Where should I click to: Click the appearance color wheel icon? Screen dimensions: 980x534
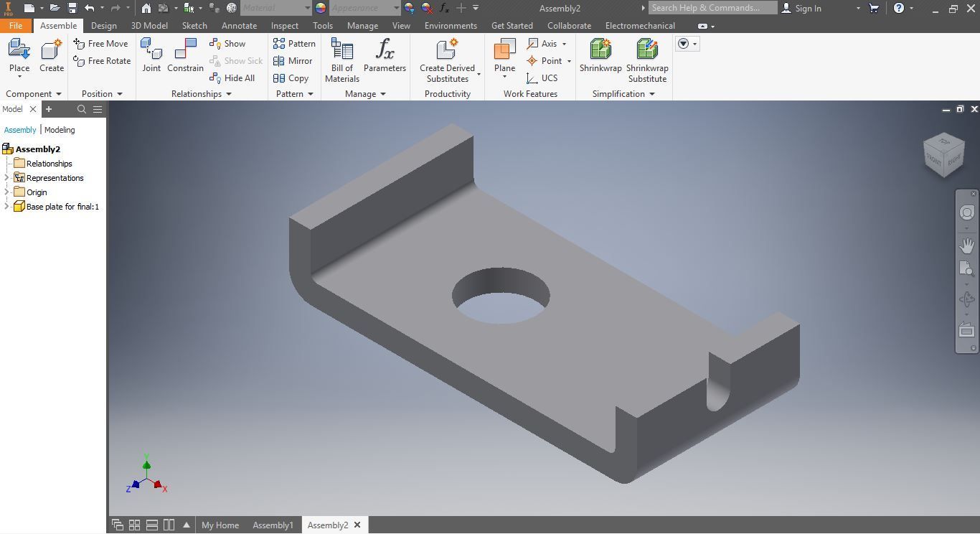click(x=321, y=8)
